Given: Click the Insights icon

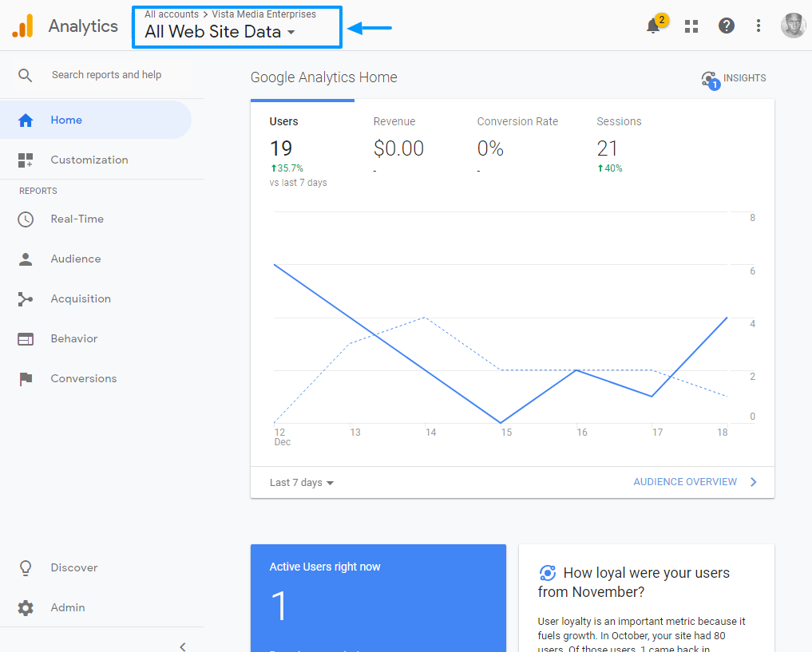Looking at the screenshot, I should coord(709,78).
